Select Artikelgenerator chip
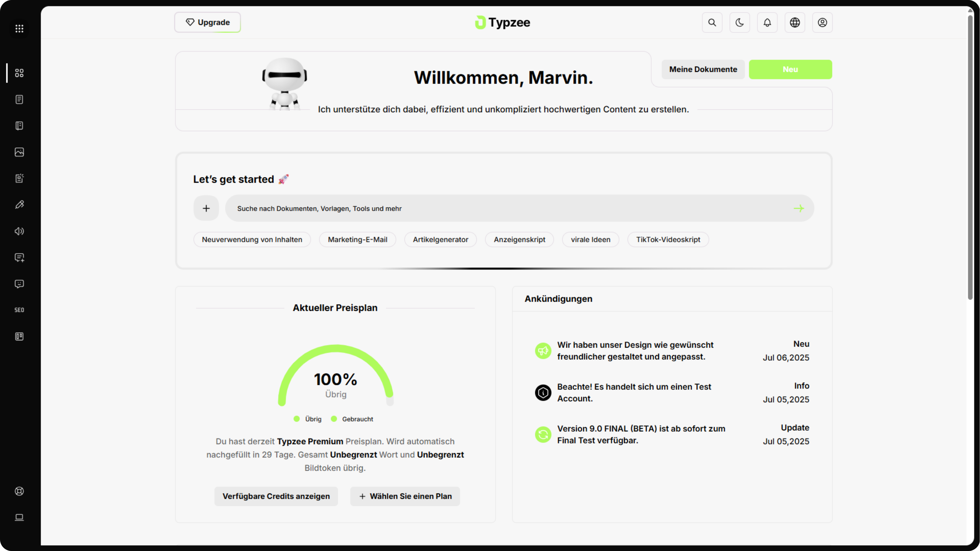 (441, 240)
